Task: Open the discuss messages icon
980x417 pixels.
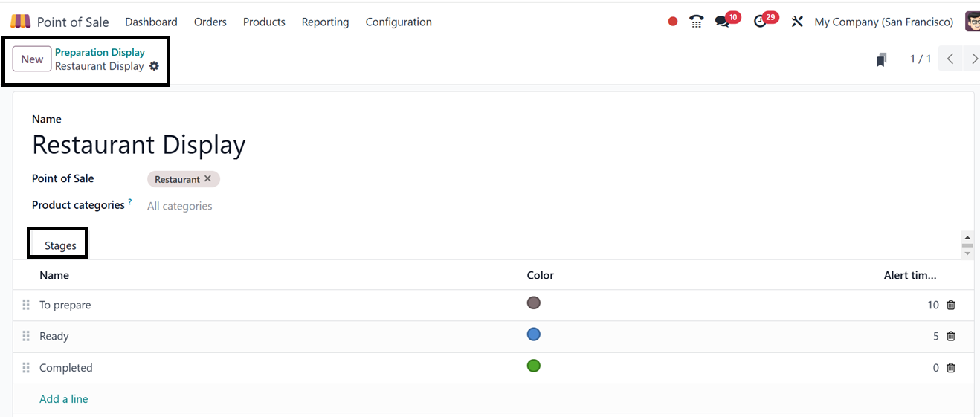Action: pyautogui.click(x=722, y=22)
